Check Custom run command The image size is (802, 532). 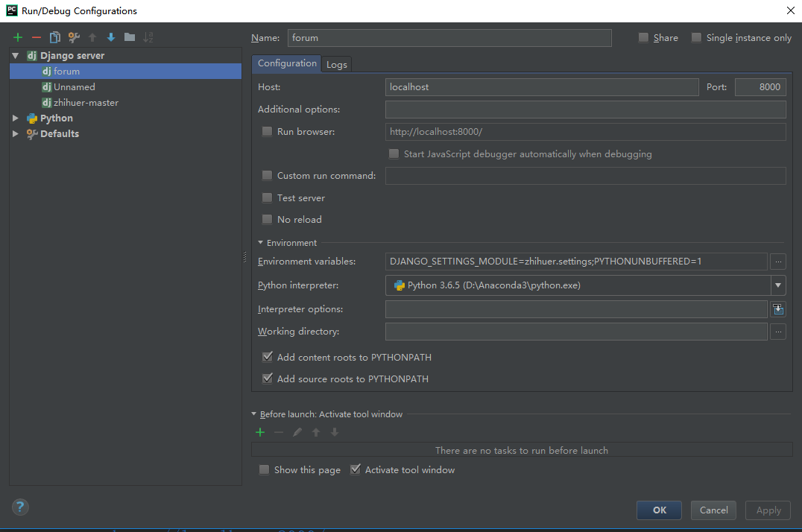267,175
